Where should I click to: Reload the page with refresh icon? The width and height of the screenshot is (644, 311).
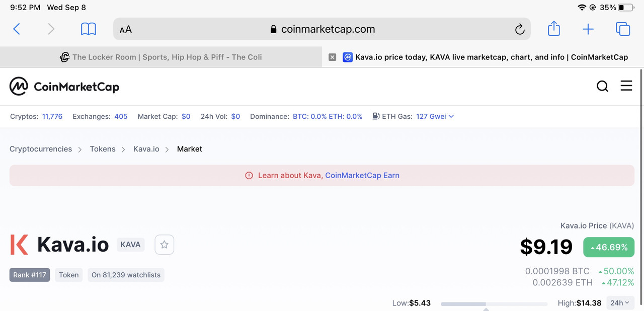520,30
